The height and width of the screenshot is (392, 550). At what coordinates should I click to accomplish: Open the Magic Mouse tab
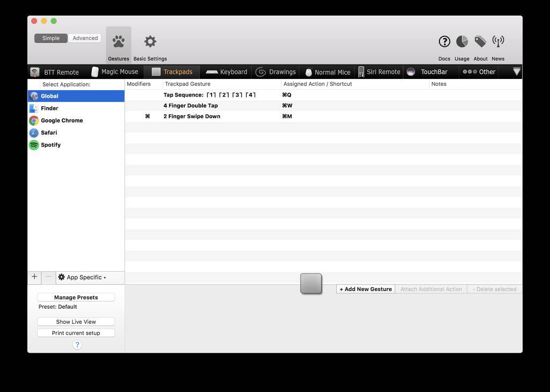click(x=115, y=72)
